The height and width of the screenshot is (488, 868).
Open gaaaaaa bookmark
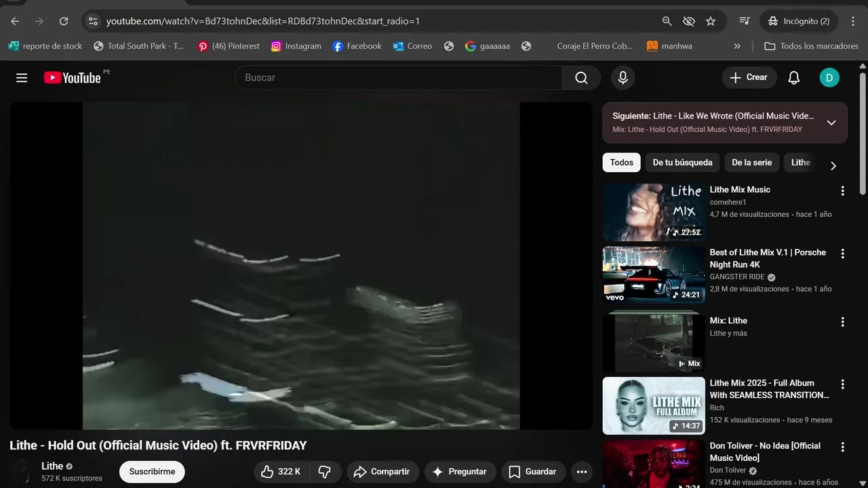tap(488, 46)
